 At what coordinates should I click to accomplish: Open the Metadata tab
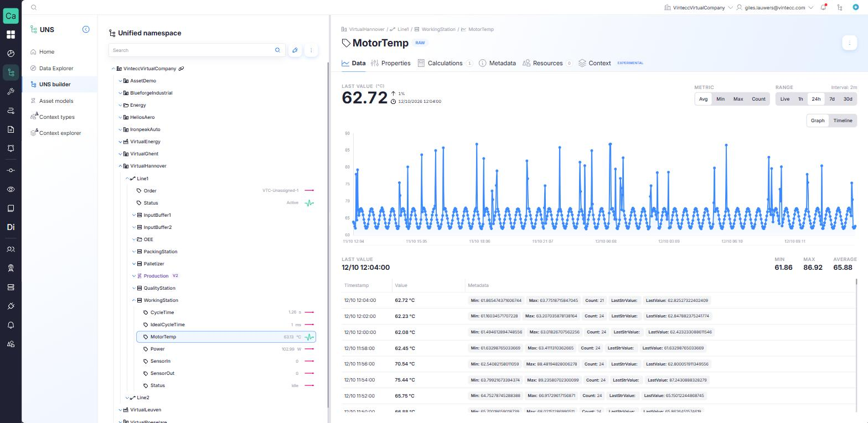(497, 63)
